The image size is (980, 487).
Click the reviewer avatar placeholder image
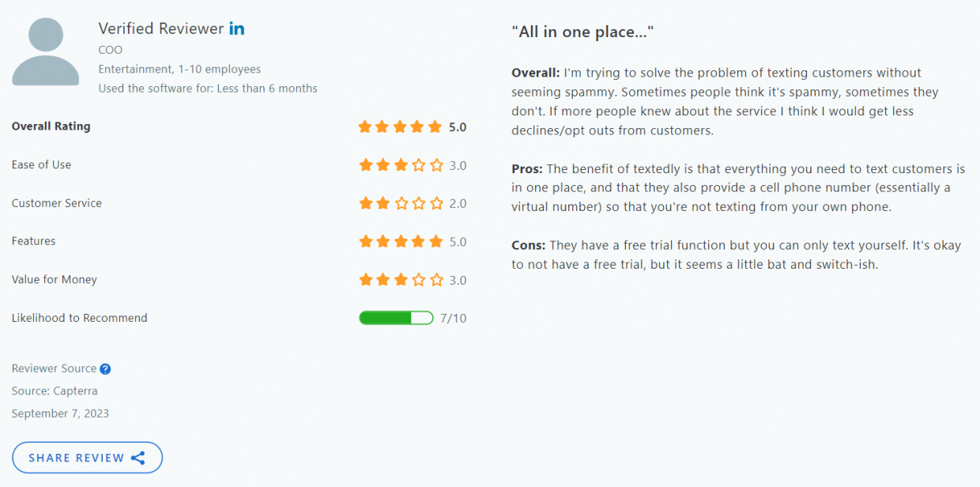[x=45, y=51]
